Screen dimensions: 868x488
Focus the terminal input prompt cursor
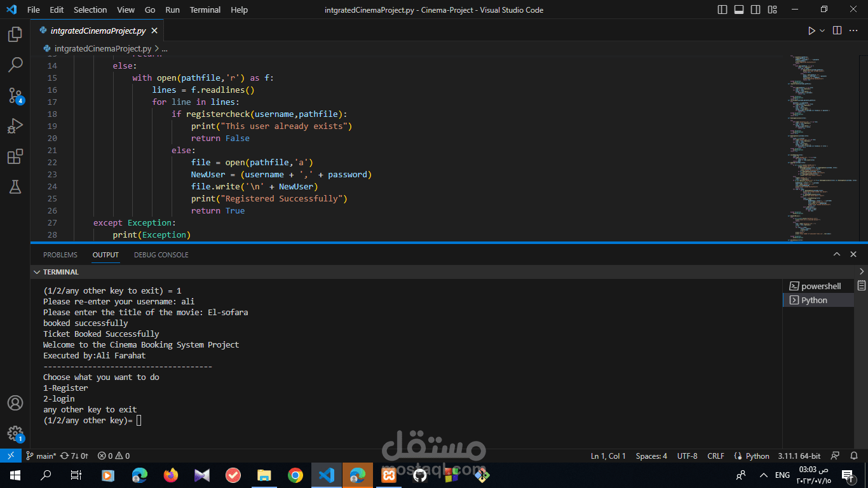pos(139,421)
